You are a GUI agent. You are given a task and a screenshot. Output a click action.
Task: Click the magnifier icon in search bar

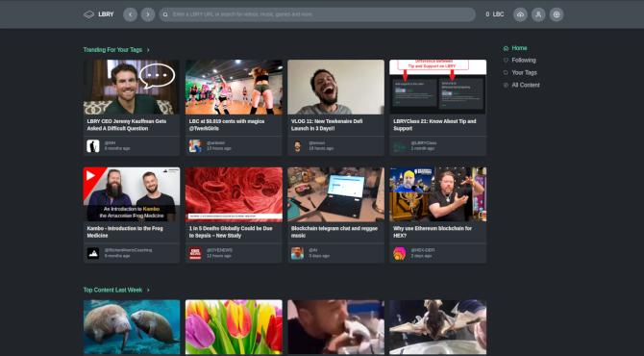coord(165,14)
